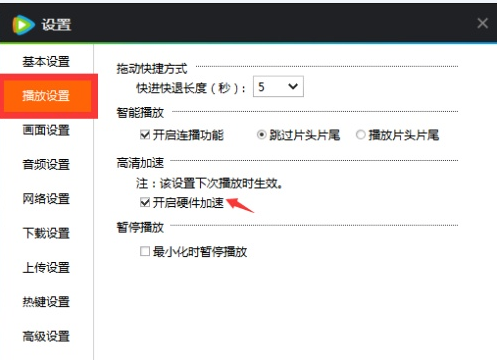Switch to 上传设置 tab

point(46,267)
